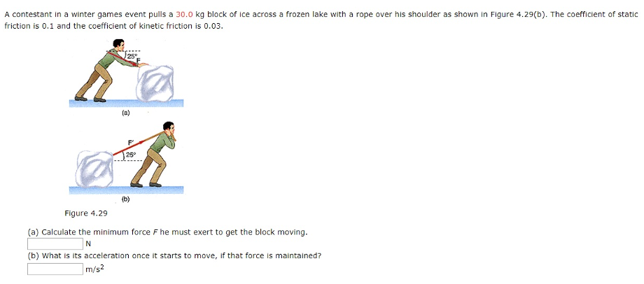Image resolution: width=644 pixels, height=284 pixels.
Task: Click the man pulling rope in figure (b)
Action: 154,154
